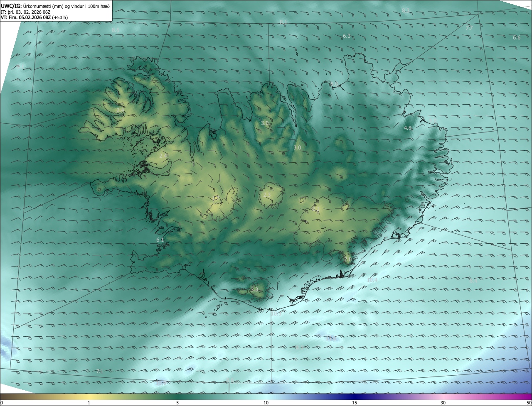Click the 1 tick on color scale

[x=89, y=403]
